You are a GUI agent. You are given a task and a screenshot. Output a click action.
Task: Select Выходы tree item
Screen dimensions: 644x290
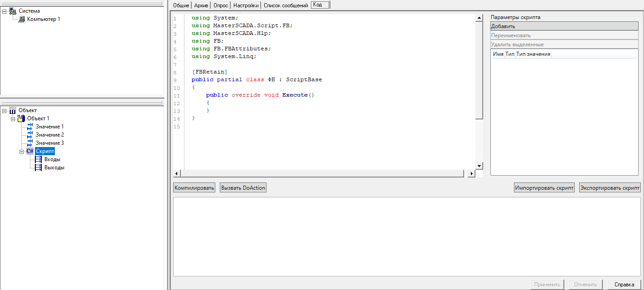[x=54, y=167]
